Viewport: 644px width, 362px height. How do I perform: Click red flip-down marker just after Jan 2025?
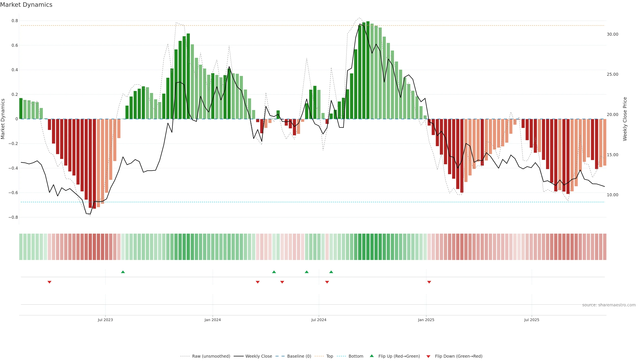point(429,282)
